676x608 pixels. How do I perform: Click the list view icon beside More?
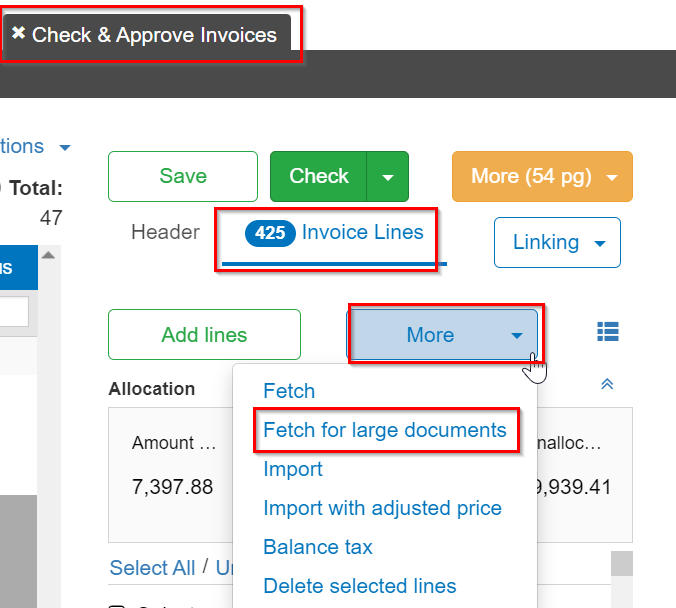pos(607,332)
